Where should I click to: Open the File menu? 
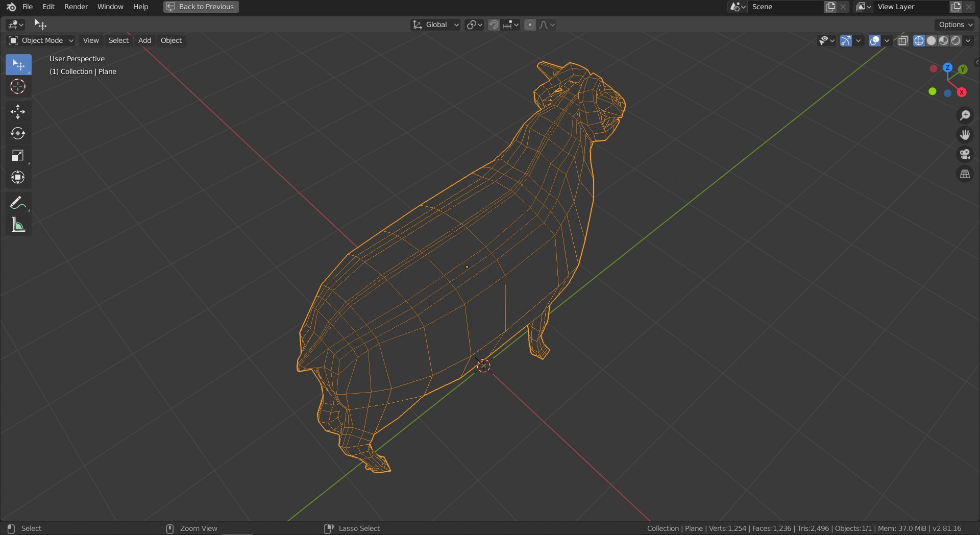pyautogui.click(x=28, y=7)
